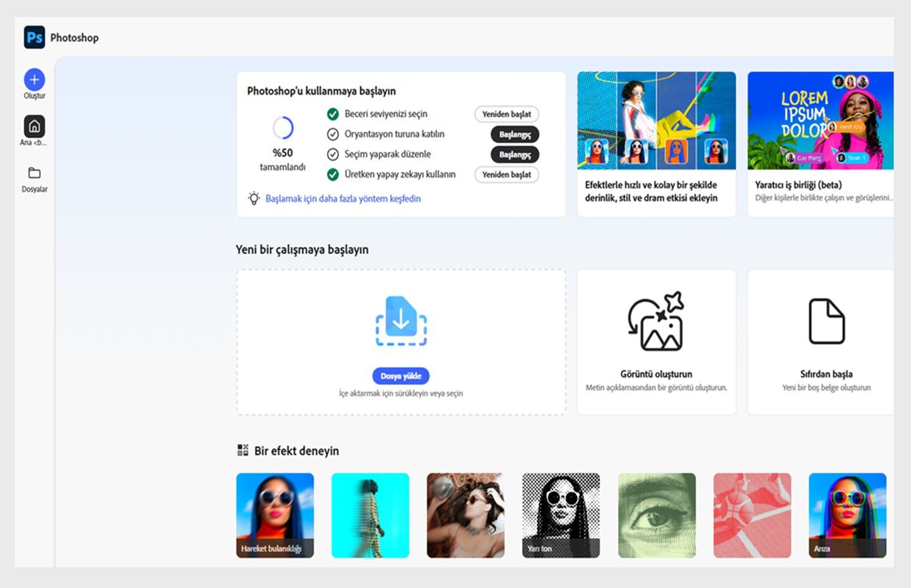Select the Sıfırdan başla blank document icon
Screen dimensions: 911x588
click(827, 321)
